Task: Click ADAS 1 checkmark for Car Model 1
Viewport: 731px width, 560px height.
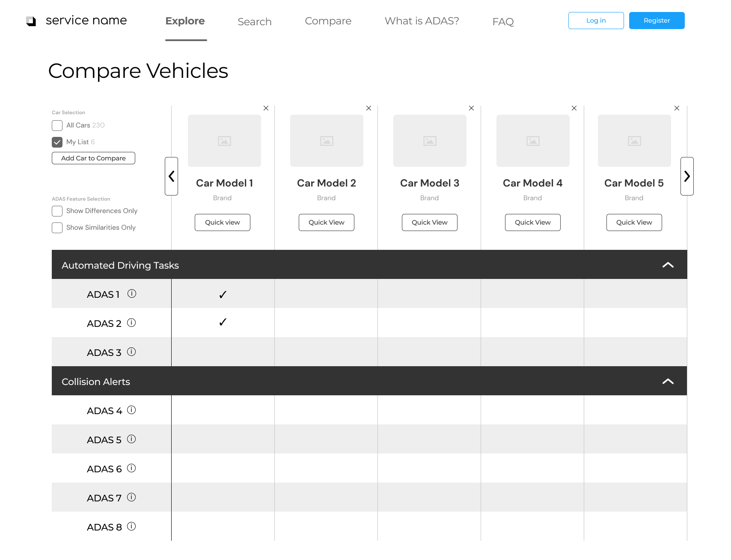Action: click(x=223, y=294)
